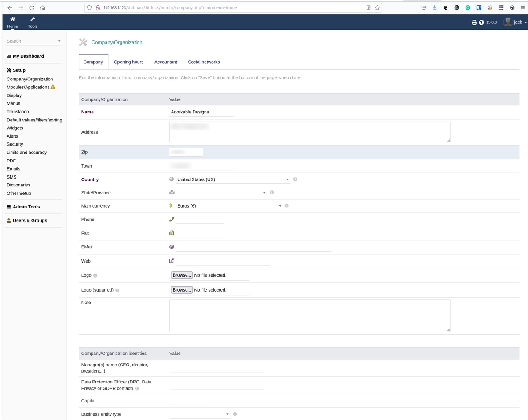
Task: Switch to the Social networks tab
Action: 203,62
